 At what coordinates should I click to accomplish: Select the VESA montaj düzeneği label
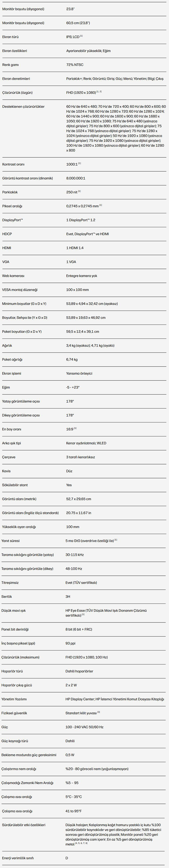point(20,290)
